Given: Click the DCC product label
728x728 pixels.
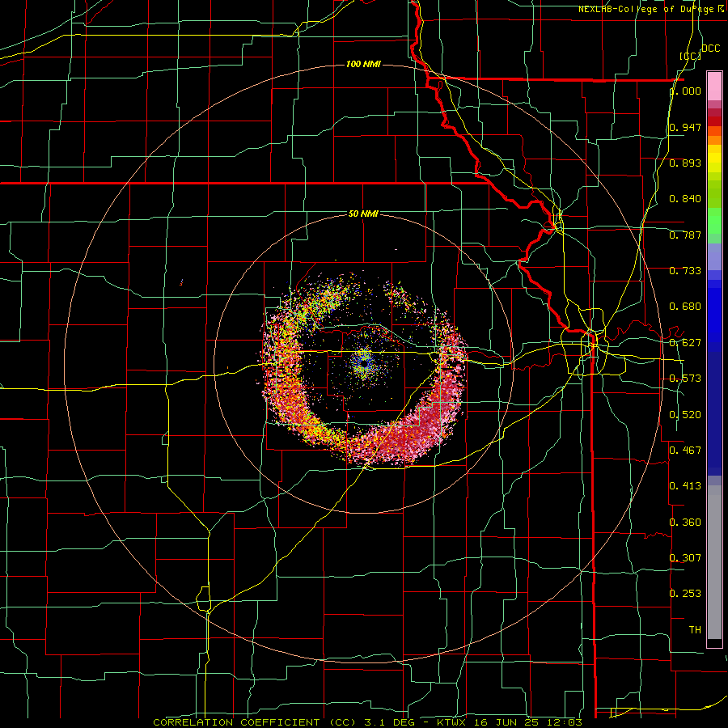Looking at the screenshot, I should (x=710, y=49).
